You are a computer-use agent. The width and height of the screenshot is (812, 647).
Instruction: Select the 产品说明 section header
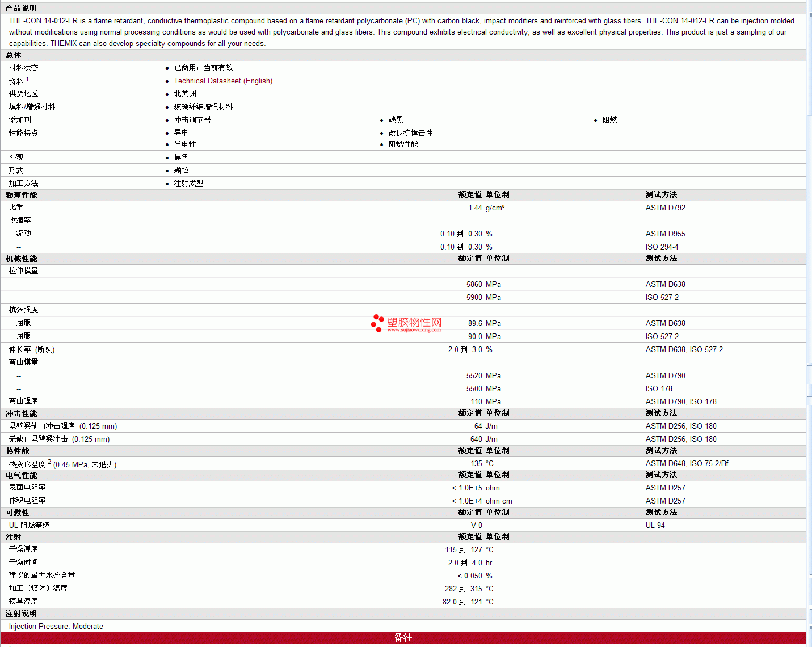(21, 8)
